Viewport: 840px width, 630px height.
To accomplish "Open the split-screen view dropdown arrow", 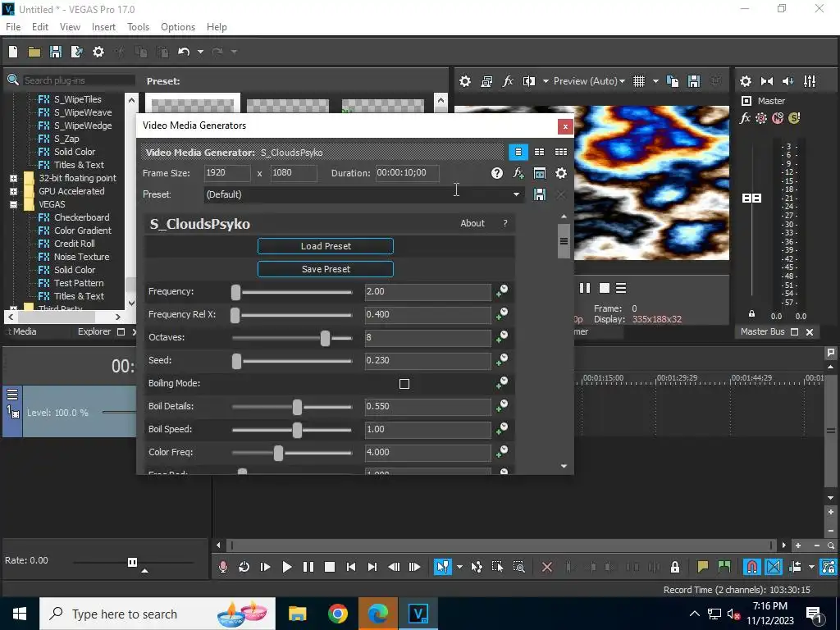I will click(x=546, y=81).
